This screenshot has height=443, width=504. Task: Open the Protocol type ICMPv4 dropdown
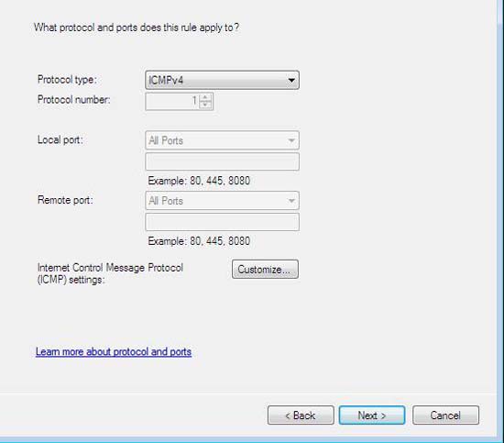coord(222,80)
